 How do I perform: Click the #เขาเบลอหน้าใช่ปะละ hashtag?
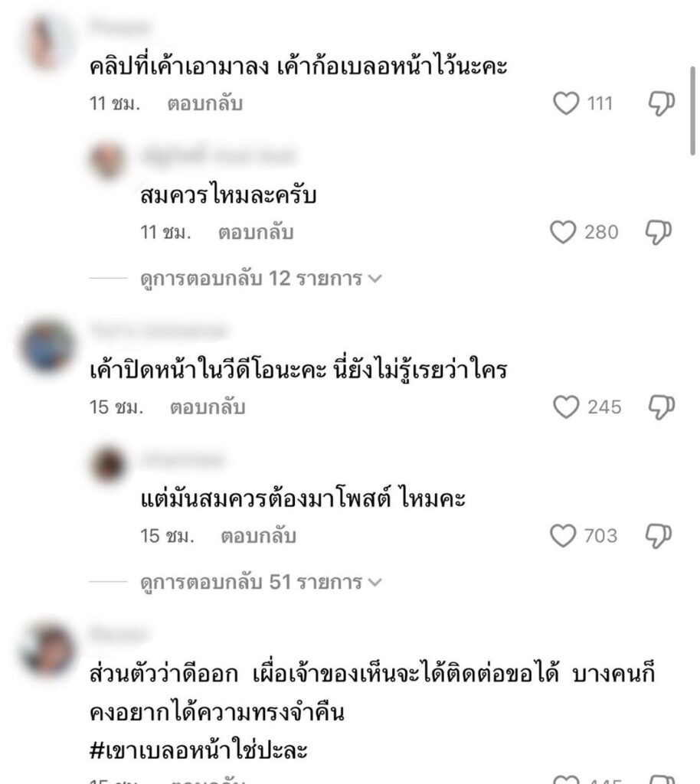tap(198, 750)
